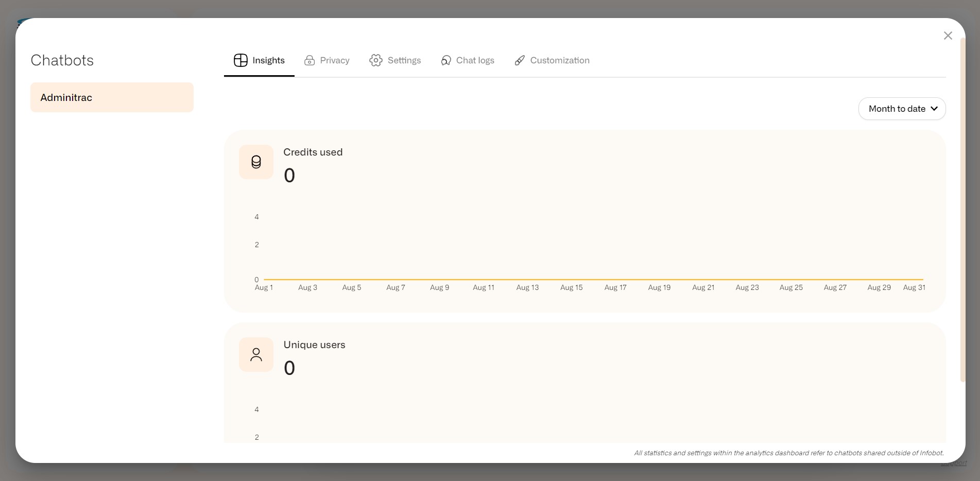
Task: Open the Chat logs tab label
Action: (x=475, y=60)
